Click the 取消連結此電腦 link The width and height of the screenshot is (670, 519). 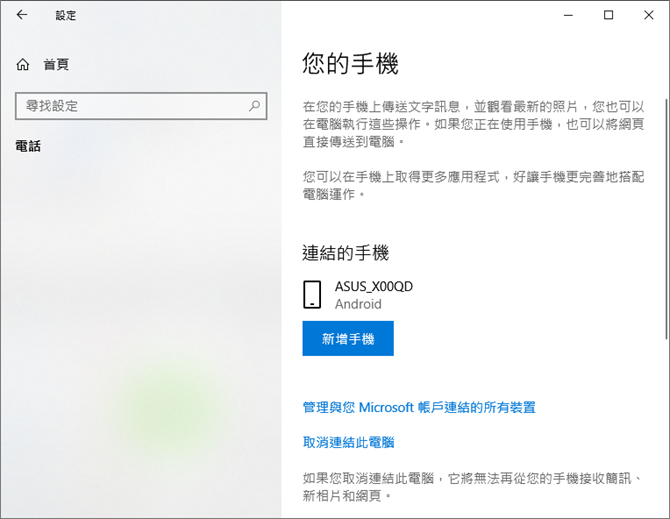tap(348, 442)
